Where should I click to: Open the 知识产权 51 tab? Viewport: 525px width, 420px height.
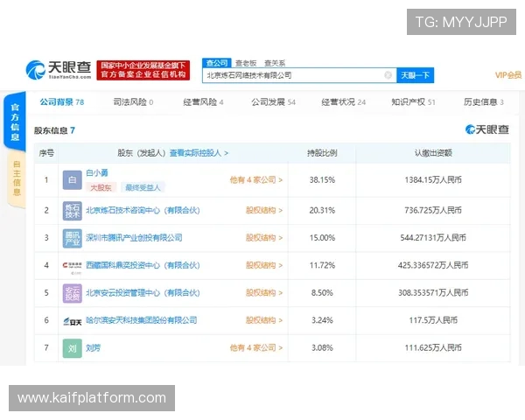(414, 101)
